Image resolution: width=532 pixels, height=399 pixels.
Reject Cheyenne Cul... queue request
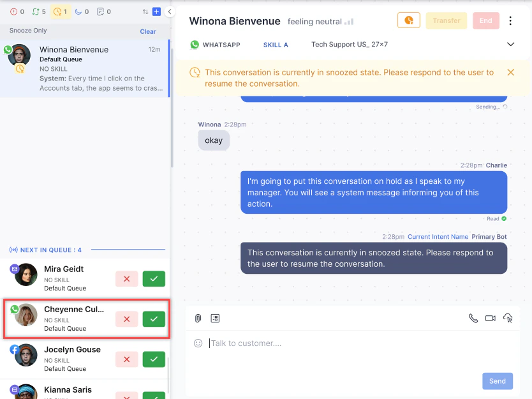click(126, 319)
